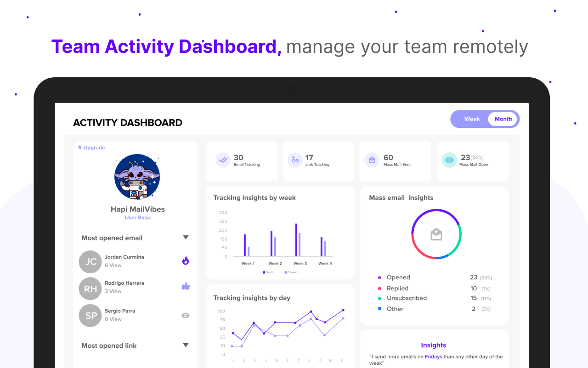
Task: Click the Insights heading
Action: point(434,345)
